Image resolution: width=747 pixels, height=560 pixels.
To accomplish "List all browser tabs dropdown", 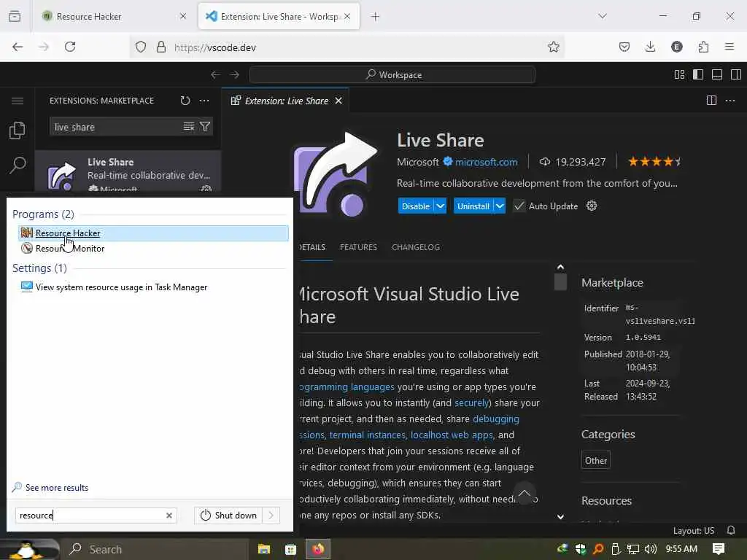I will [x=603, y=16].
